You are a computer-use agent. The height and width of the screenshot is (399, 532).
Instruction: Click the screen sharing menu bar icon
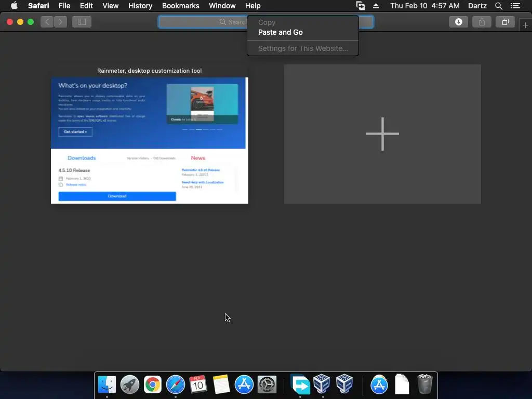click(361, 6)
